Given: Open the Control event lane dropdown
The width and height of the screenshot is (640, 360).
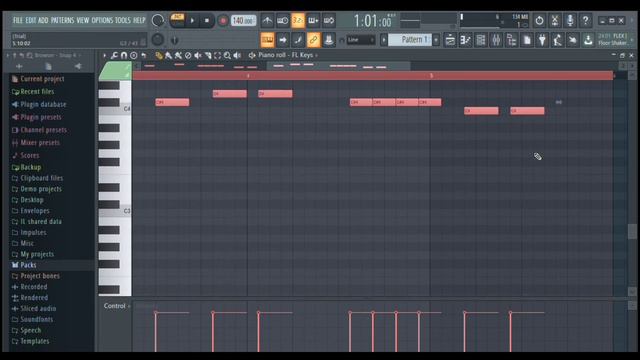Looking at the screenshot, I should pyautogui.click(x=117, y=306).
